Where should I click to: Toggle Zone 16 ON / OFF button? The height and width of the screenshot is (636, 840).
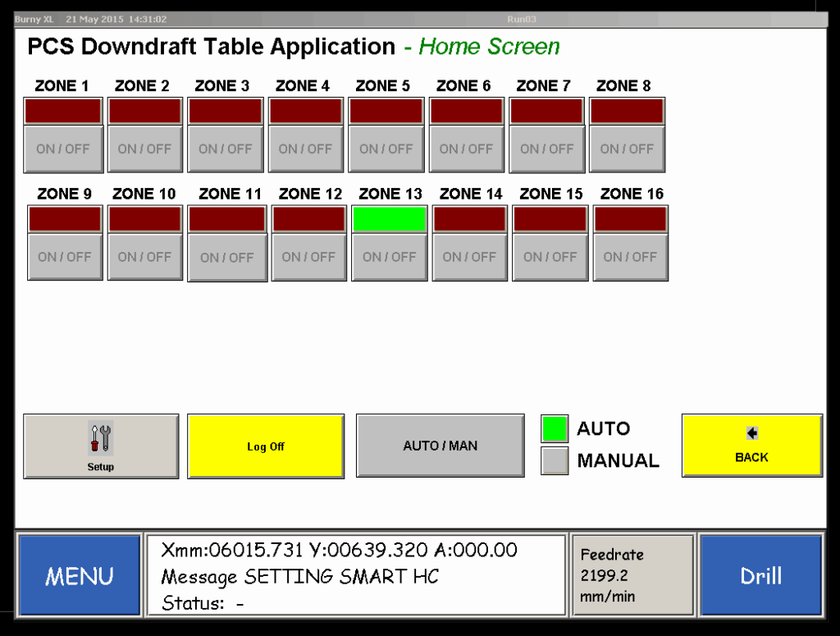click(x=630, y=257)
